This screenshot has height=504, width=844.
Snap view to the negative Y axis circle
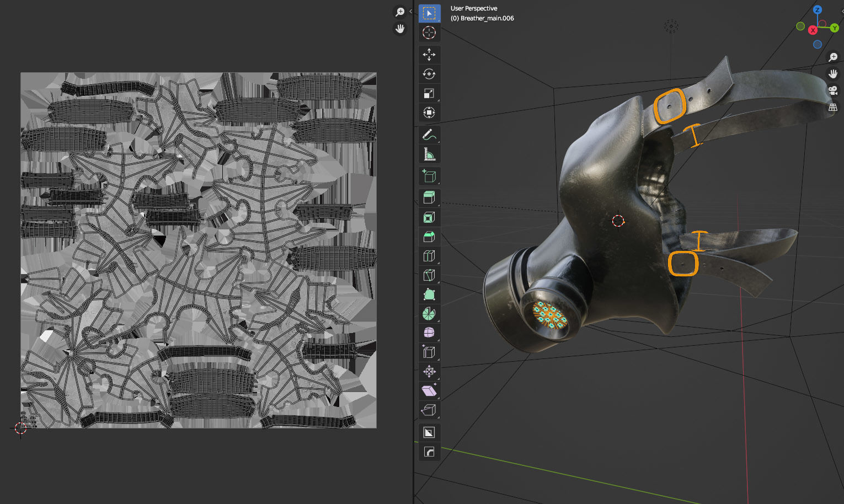800,26
